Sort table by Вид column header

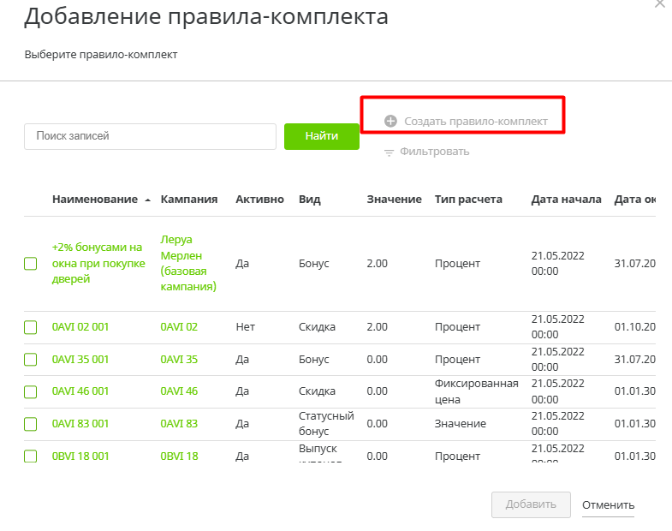coord(309,199)
